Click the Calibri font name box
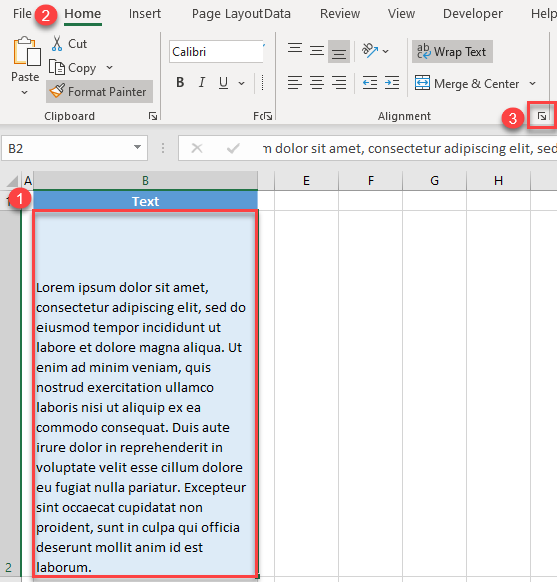This screenshot has height=582, width=557. (216, 52)
